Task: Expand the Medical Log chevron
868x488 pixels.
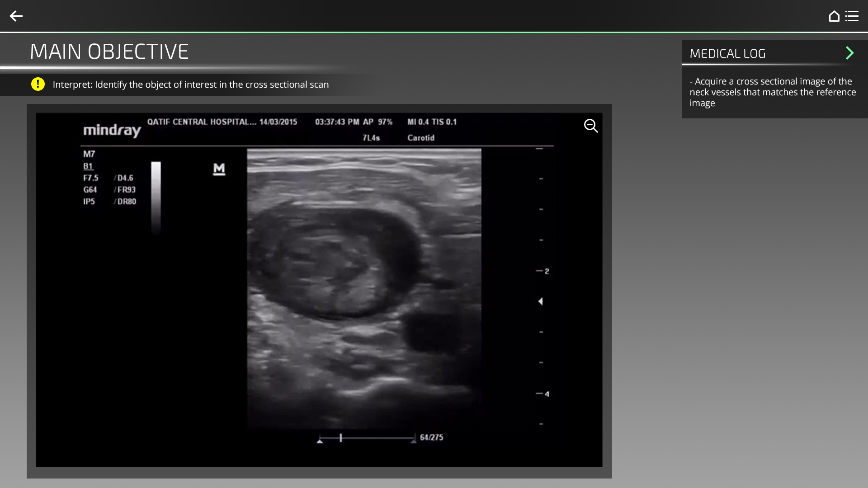Action: [849, 53]
